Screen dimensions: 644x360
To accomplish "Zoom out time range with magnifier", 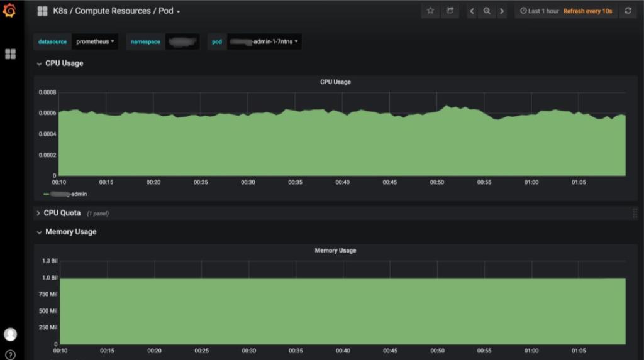I will (x=487, y=11).
